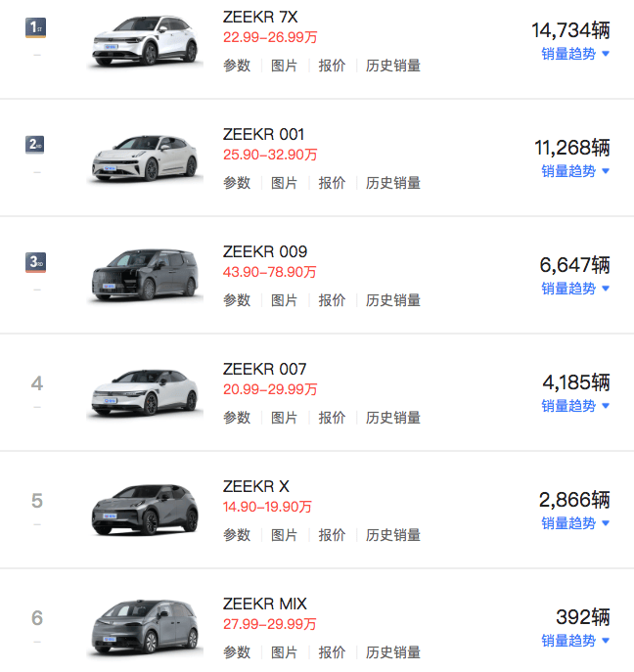
Task: Open 报价 for ZEEKR 009
Action: 332,300
